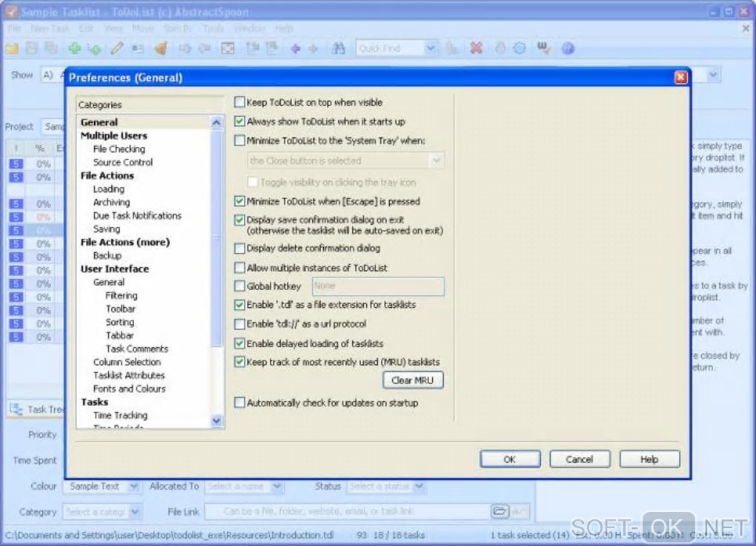Open the Sort By menu
The image size is (756, 546).
pyautogui.click(x=177, y=28)
